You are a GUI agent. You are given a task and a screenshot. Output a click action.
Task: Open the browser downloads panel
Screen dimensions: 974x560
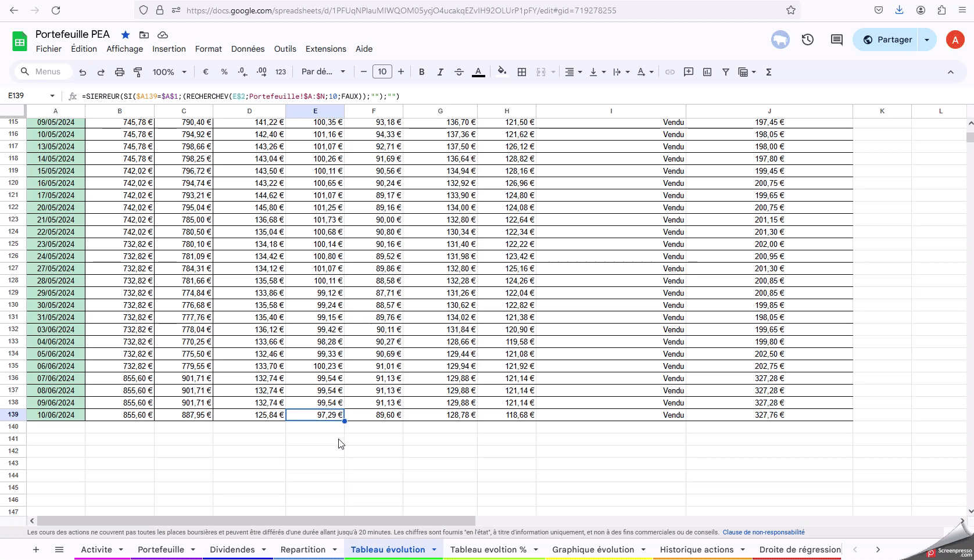pos(900,10)
